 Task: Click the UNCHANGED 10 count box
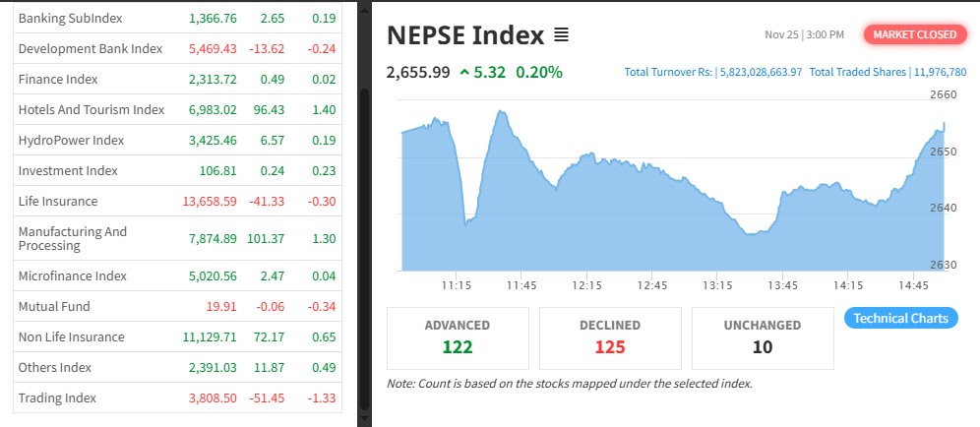coord(763,336)
